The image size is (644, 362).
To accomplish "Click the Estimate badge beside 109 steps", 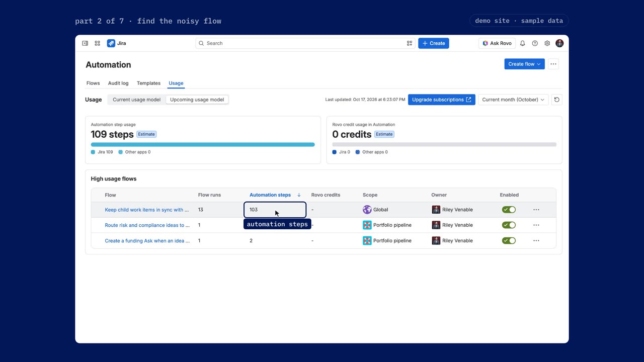I will (x=146, y=134).
